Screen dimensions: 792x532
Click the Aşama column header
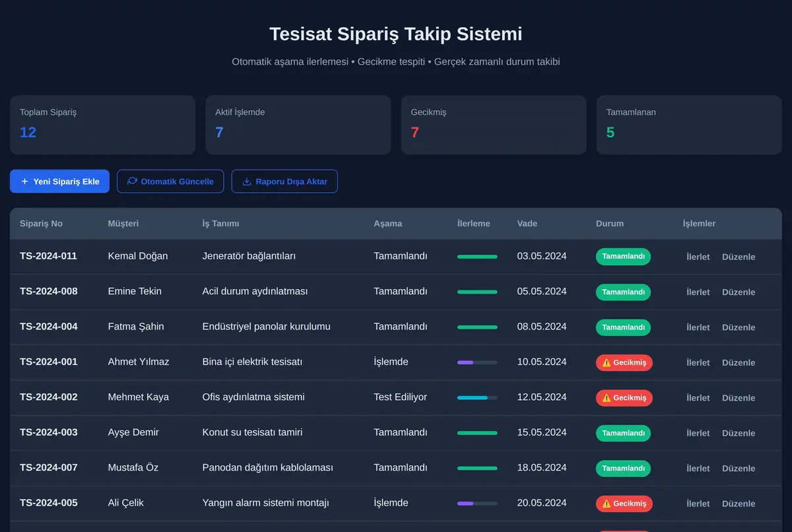(388, 224)
